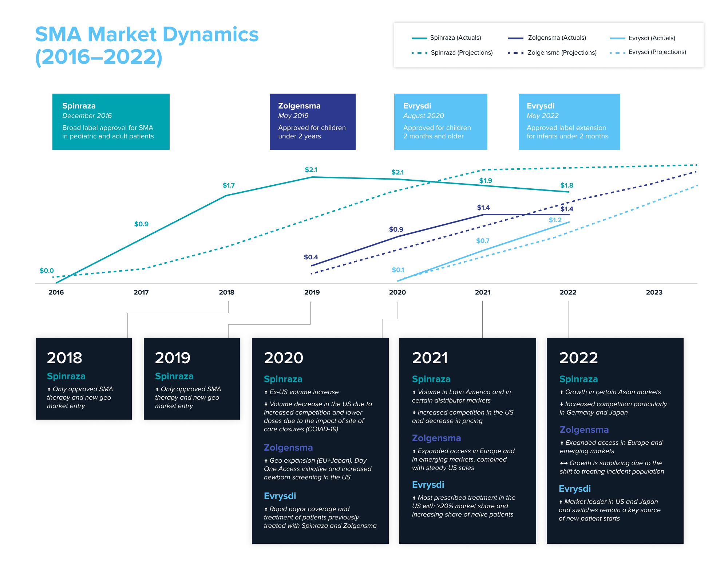Click the '$0.7' Evrysdi value label
The width and height of the screenshot is (728, 577).
(483, 240)
